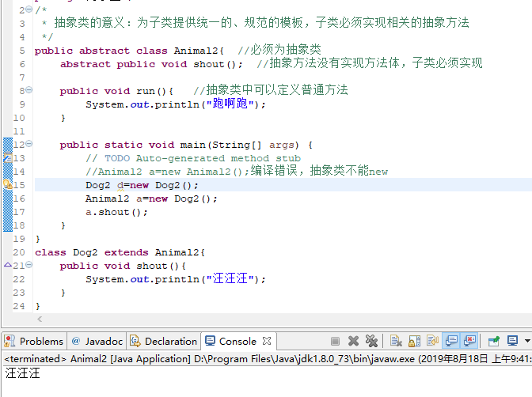
Task: Switch to the Javadoc tab
Action: click(x=97, y=341)
